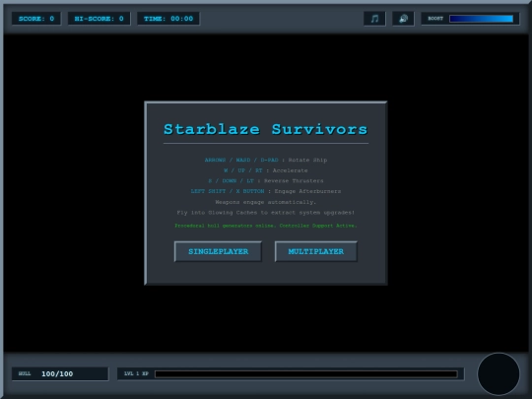Image resolution: width=532 pixels, height=399 pixels.
Task: Start a Singleplayer game
Action: 218,251
